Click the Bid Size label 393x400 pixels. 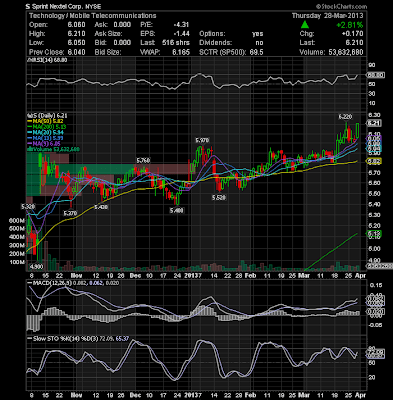point(107,52)
